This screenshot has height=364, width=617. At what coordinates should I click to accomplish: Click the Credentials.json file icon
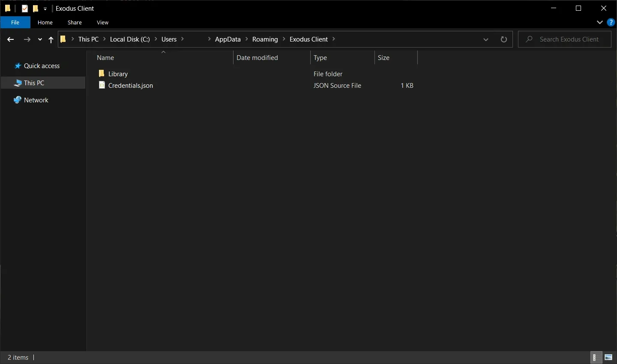[102, 85]
